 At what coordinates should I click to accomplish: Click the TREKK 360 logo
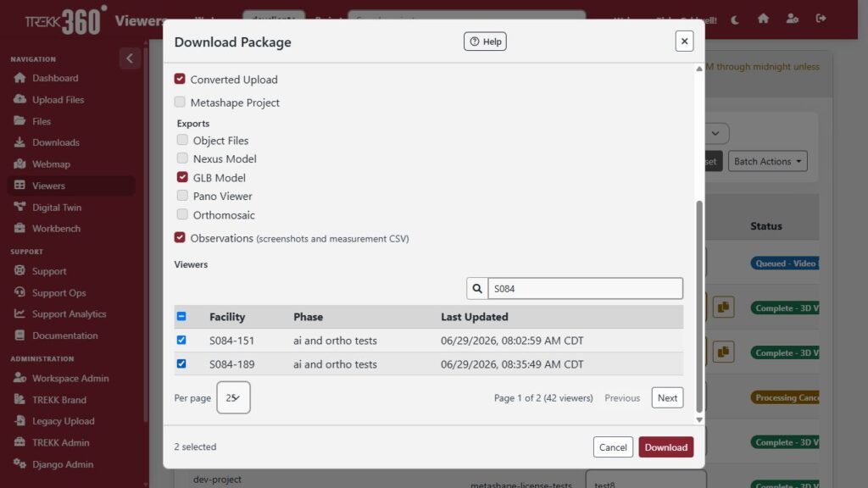coord(65,20)
